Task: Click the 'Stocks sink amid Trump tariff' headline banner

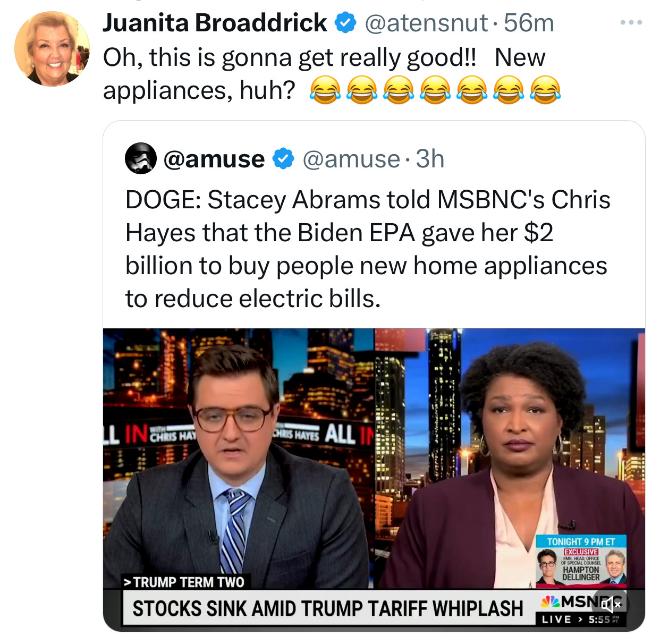Action: [327, 608]
